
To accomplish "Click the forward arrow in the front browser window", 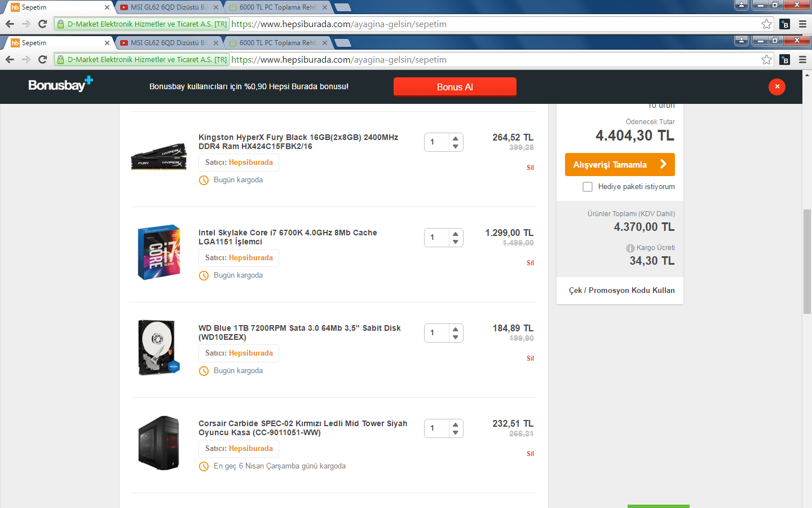I will pos(26,59).
